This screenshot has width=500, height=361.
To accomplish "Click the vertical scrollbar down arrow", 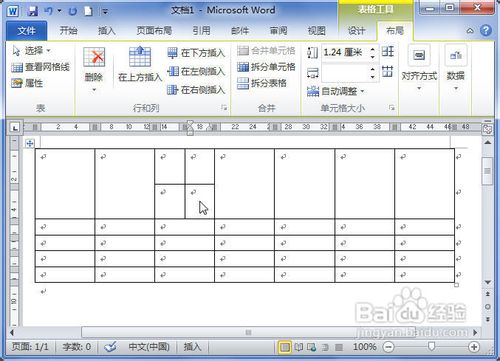I will [x=488, y=282].
